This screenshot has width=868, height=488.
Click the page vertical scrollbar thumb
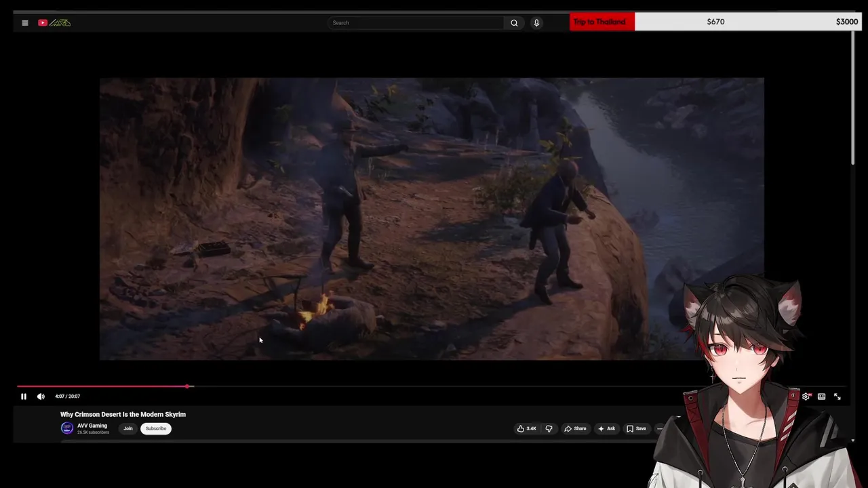coord(853,98)
